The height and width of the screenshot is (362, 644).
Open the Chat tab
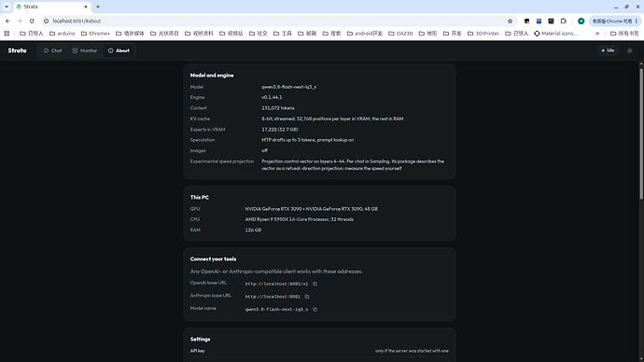tap(52, 50)
